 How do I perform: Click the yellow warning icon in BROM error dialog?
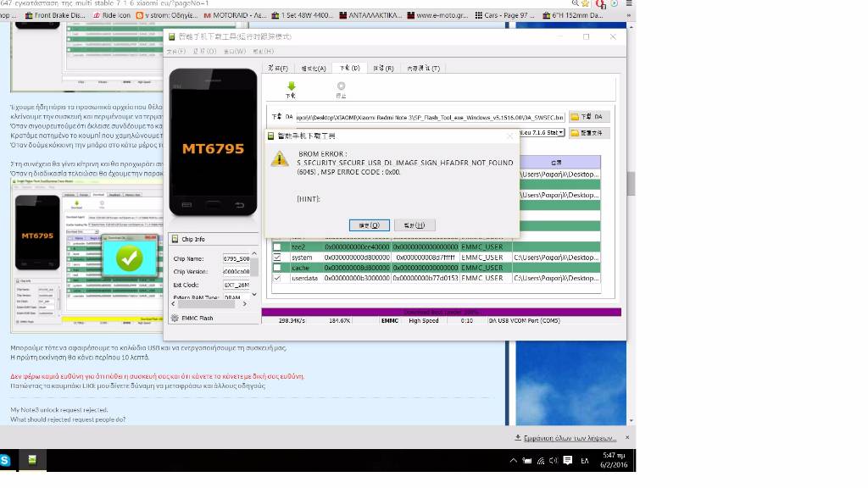coord(279,158)
